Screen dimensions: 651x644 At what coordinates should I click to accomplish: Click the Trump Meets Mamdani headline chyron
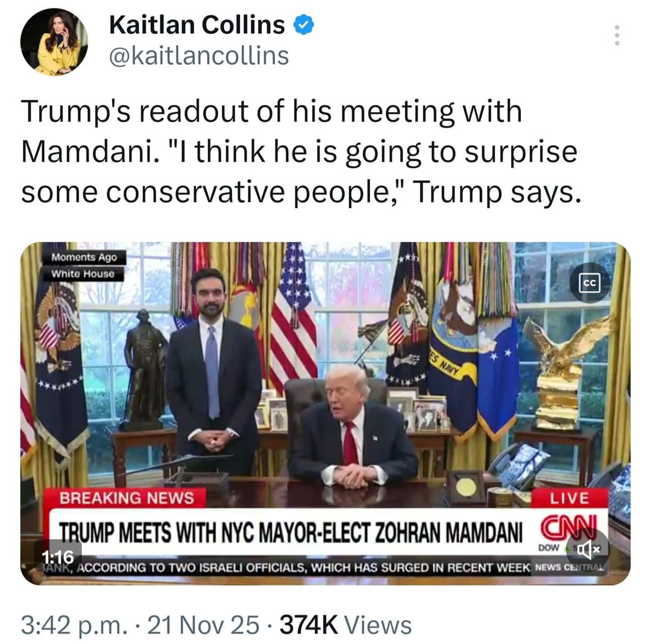pos(291,532)
